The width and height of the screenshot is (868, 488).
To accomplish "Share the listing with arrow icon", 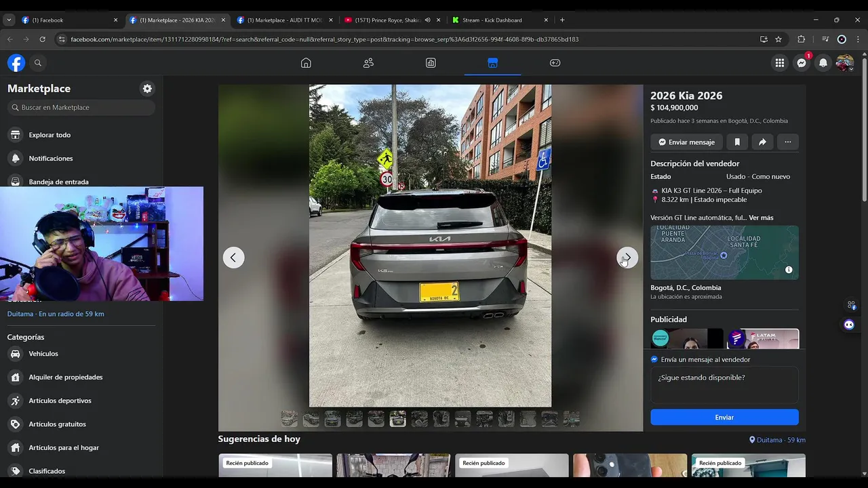I will pos(762,142).
